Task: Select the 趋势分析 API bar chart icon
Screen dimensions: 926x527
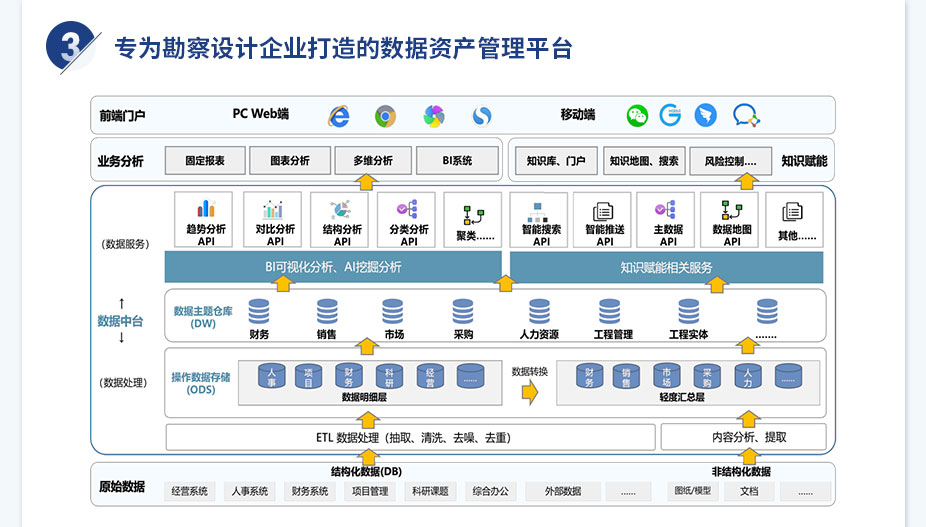Action: coord(206,209)
